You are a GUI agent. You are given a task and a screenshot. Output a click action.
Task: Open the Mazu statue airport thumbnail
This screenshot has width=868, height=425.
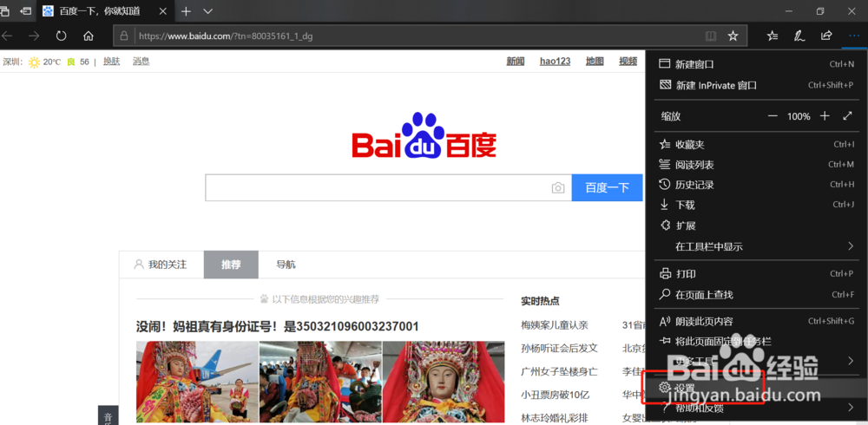tap(197, 382)
